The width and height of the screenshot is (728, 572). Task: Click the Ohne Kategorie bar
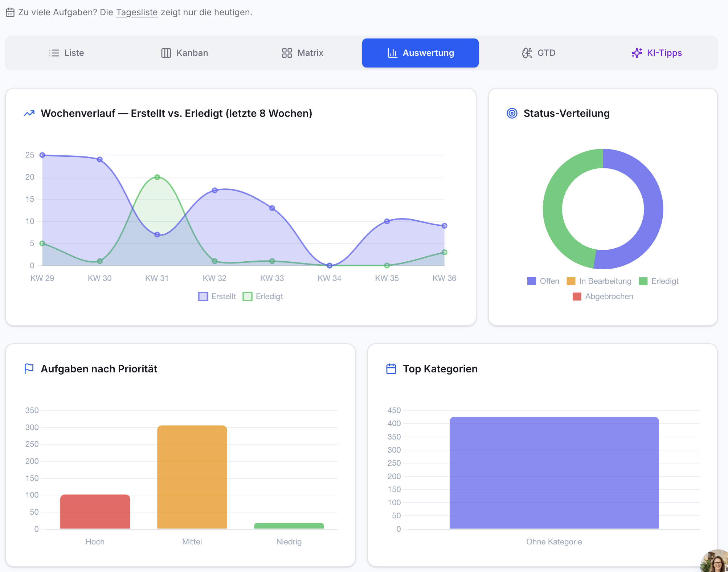(554, 473)
